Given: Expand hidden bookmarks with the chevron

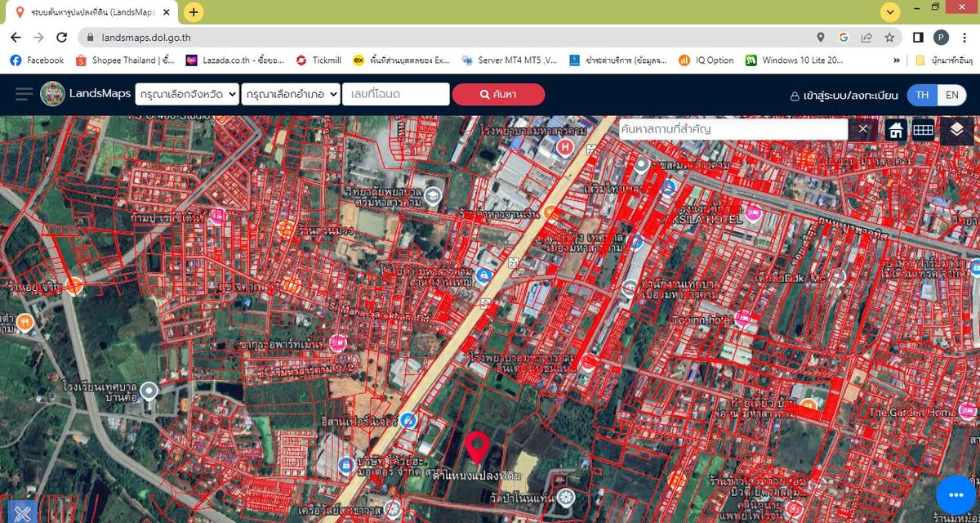Looking at the screenshot, I should (897, 60).
